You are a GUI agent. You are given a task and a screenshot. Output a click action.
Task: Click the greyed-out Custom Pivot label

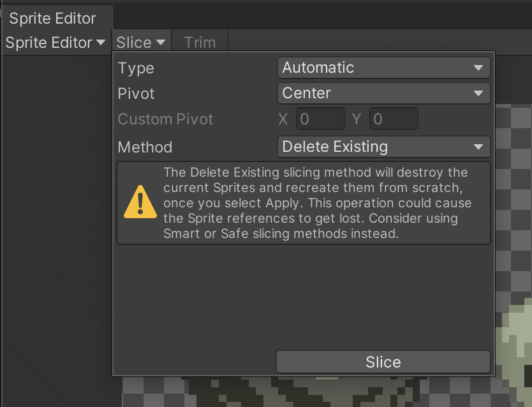click(165, 119)
